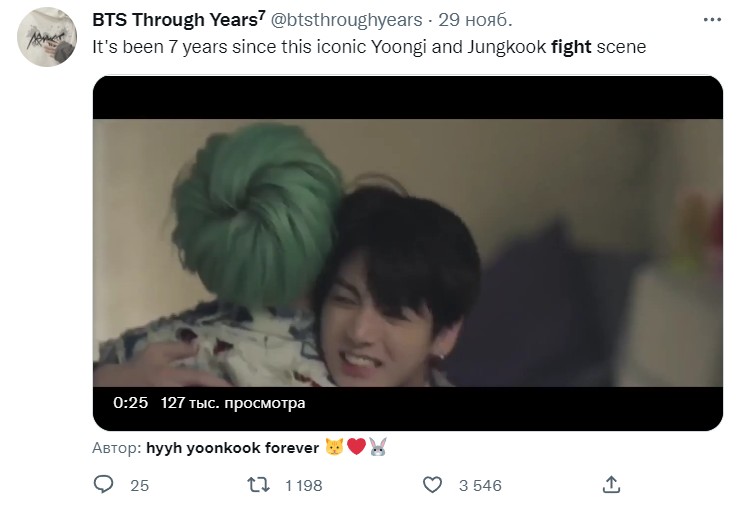
Task: Click the rabbit emoji beside author name
Action: pos(378,447)
